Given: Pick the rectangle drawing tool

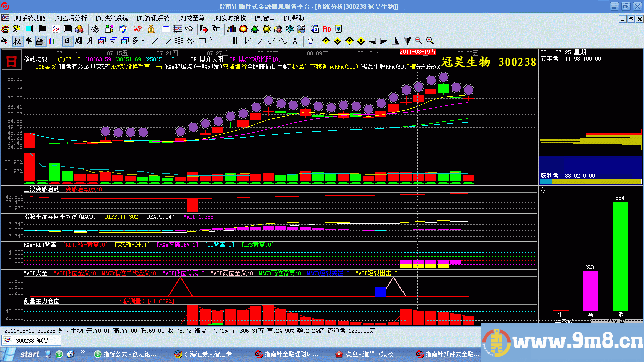Looking at the screenshot, I should (x=202, y=41).
